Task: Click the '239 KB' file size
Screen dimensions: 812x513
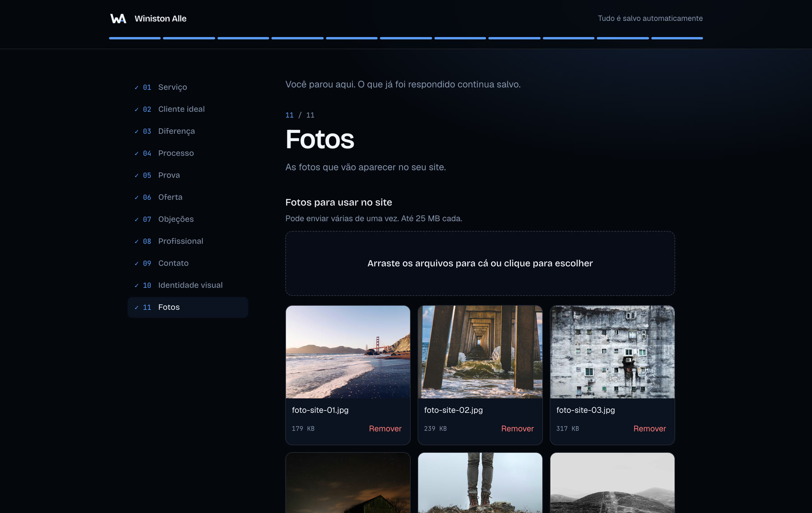Action: click(x=435, y=429)
